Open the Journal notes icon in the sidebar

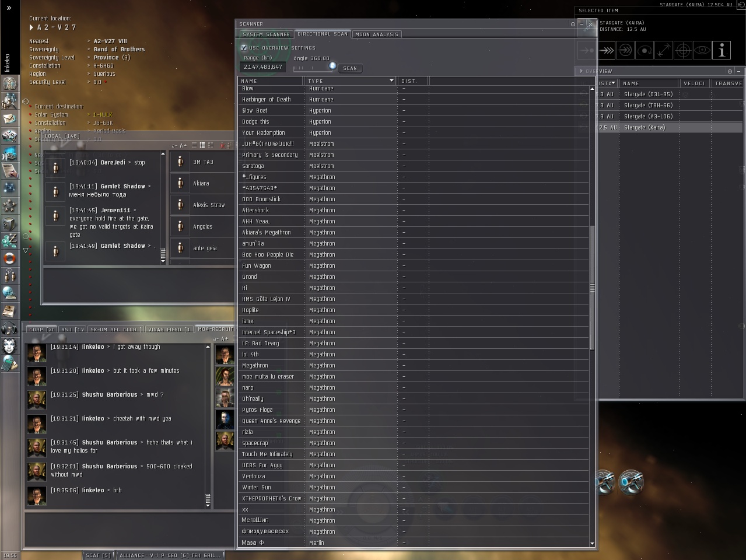(x=9, y=170)
